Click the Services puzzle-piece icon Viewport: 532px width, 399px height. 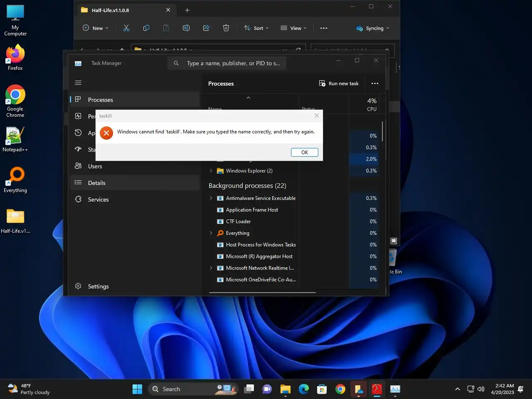78,199
